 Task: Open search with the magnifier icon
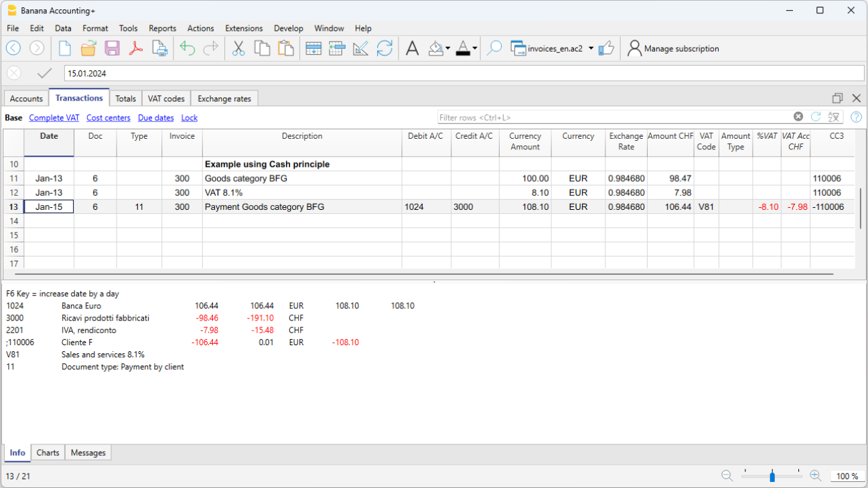[494, 48]
